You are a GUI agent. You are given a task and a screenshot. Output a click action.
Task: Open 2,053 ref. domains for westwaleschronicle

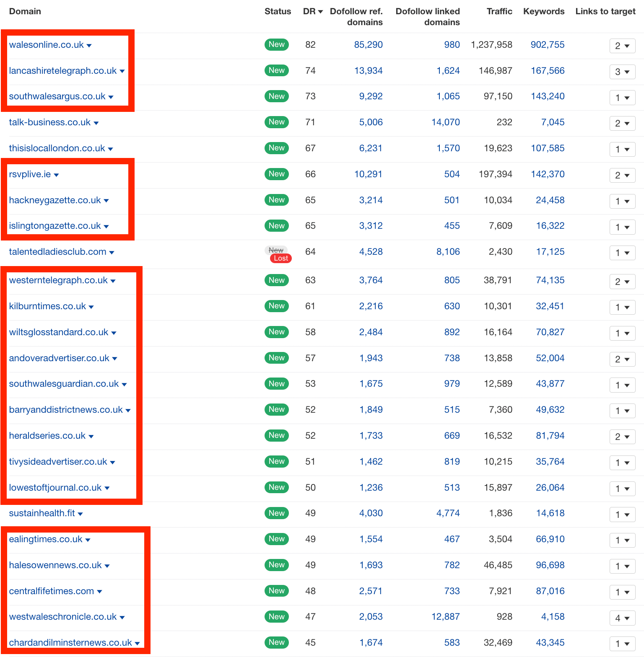[x=371, y=617]
